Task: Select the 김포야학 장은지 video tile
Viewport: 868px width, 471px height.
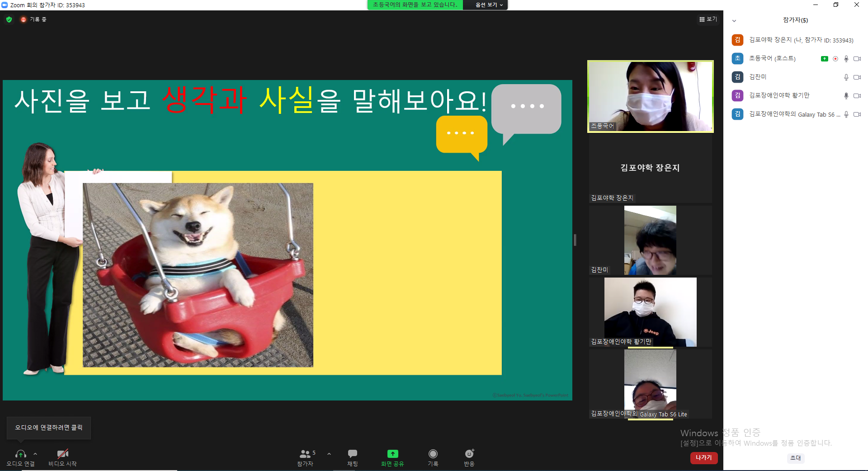Action: tap(651, 168)
